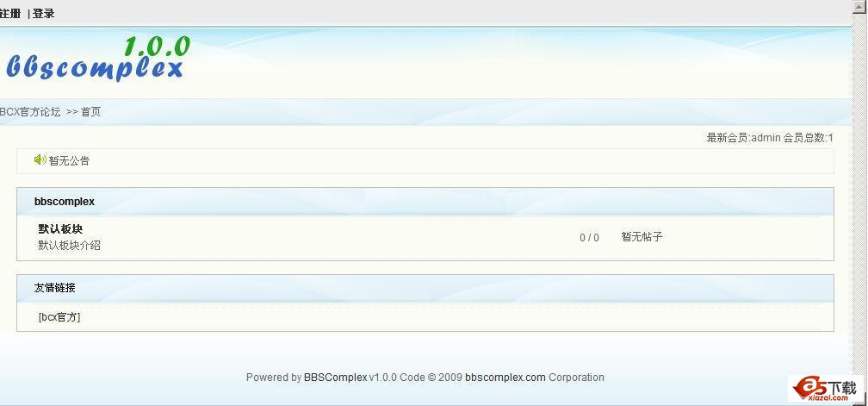Open the 默认板块 forum board

pyautogui.click(x=60, y=228)
